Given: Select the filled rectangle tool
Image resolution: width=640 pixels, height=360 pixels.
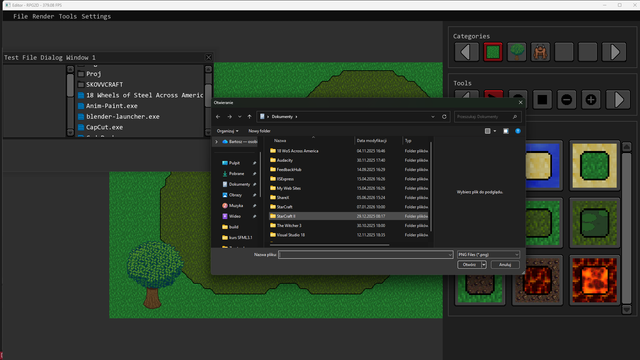Looking at the screenshot, I should pyautogui.click(x=542, y=100).
